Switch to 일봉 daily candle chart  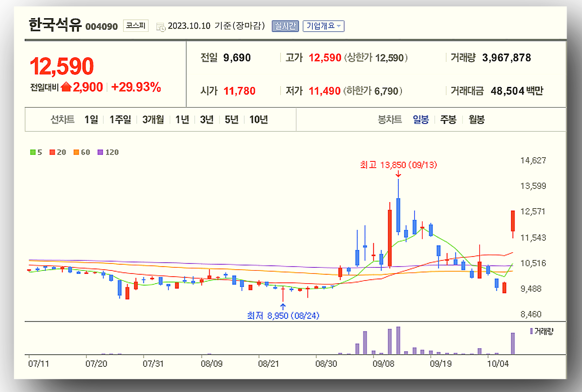pos(421,119)
